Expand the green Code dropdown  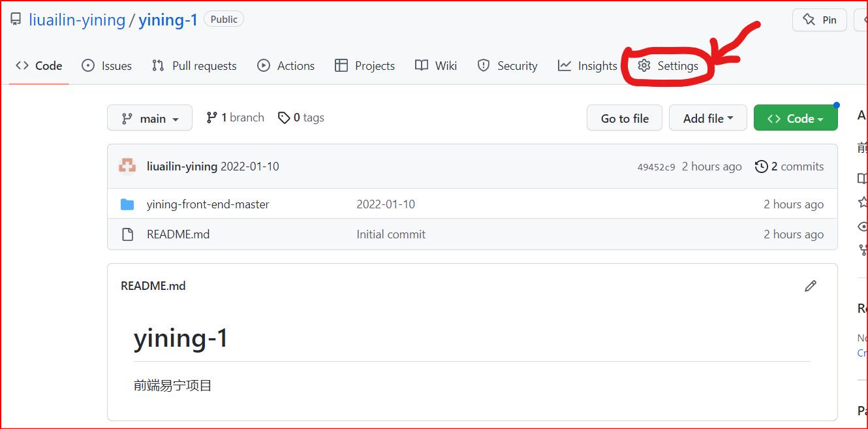pos(796,118)
